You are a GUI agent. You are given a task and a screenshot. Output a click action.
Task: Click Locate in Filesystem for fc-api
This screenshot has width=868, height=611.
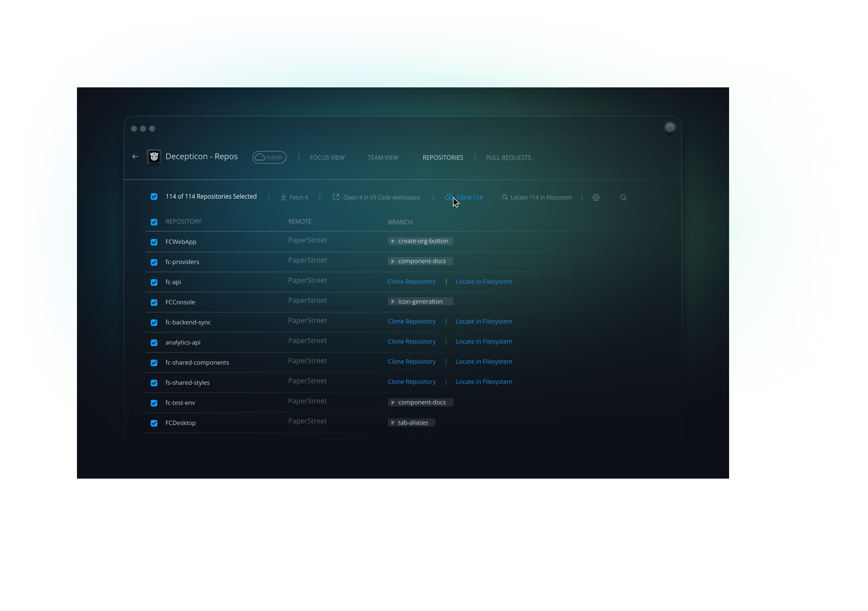(x=484, y=281)
